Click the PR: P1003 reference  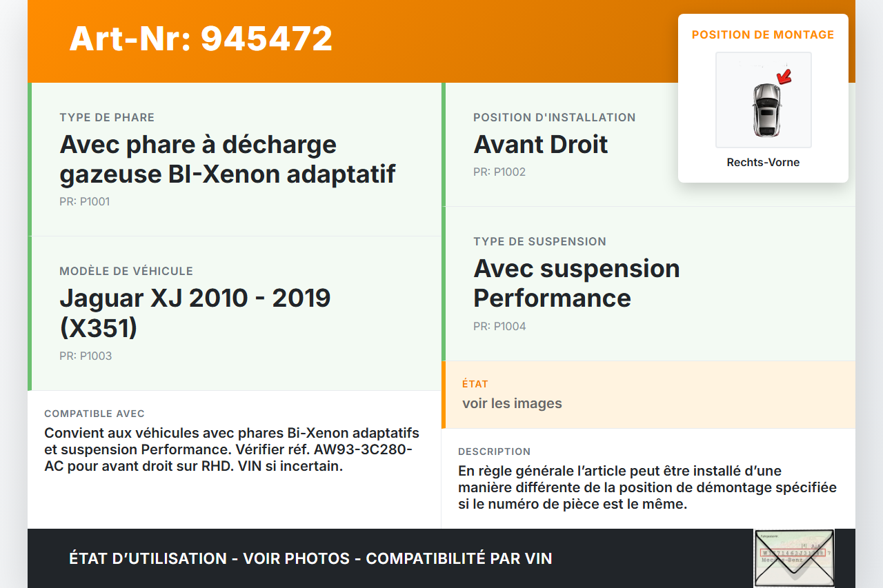tap(86, 356)
